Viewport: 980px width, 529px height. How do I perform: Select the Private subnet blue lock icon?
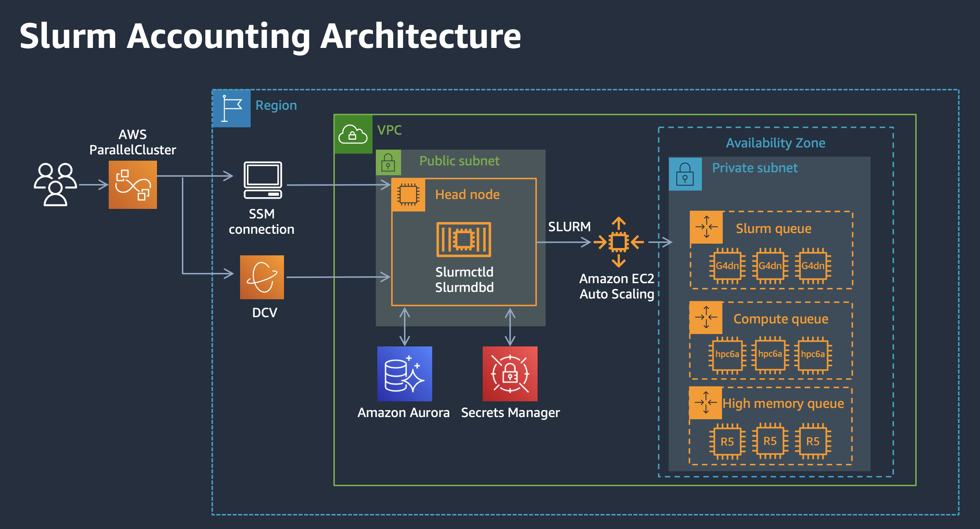click(x=685, y=174)
